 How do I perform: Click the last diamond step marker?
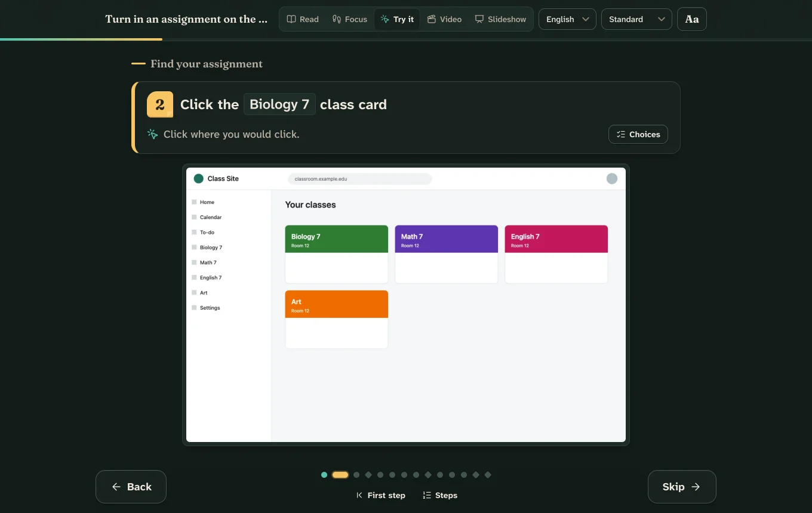click(x=488, y=475)
